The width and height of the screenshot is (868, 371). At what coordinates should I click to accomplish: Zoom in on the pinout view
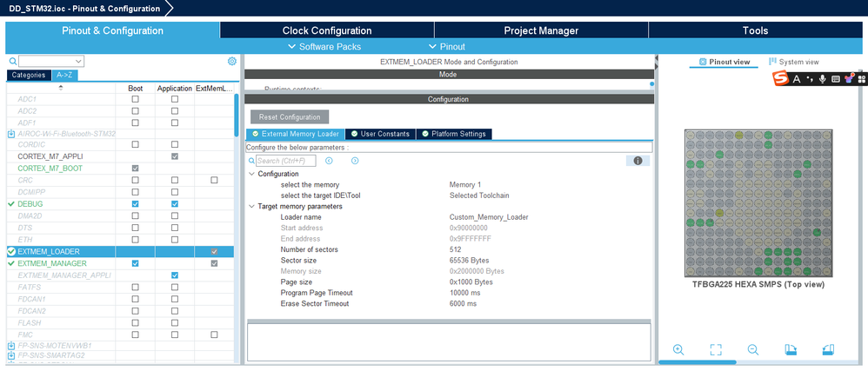pyautogui.click(x=678, y=349)
